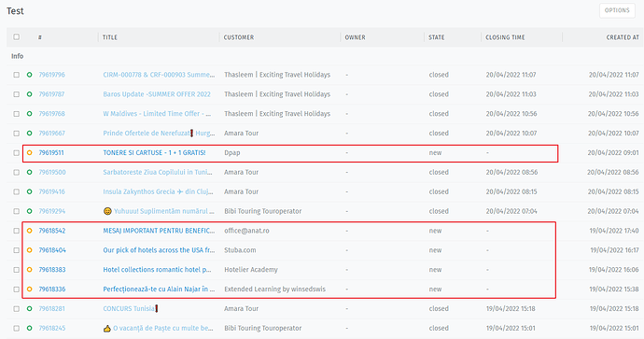The image size is (644, 339).
Task: Sort by the # number column header
Action: [40, 37]
